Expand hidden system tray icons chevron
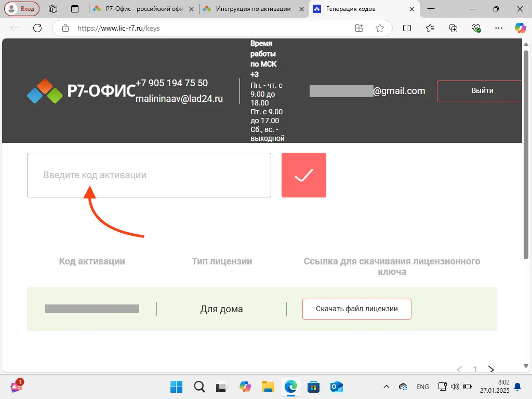The width and height of the screenshot is (532, 399). [x=387, y=387]
